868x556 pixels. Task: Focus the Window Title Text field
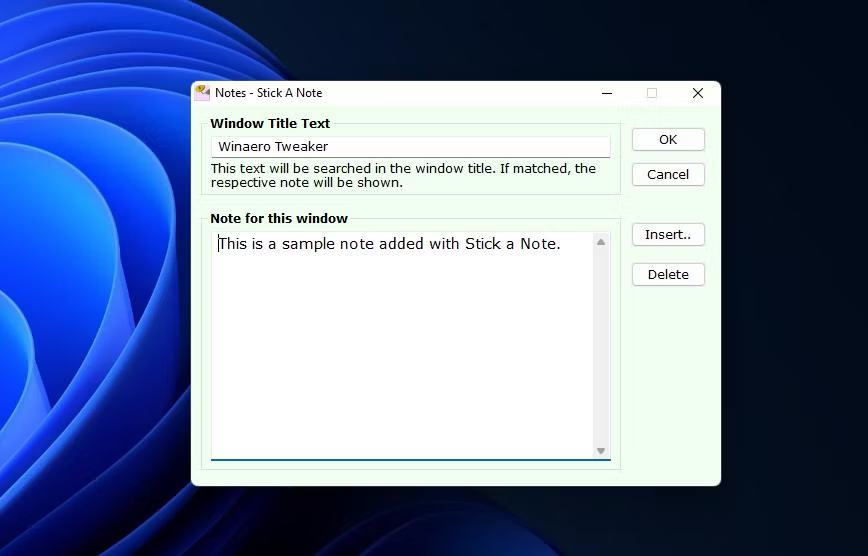click(x=410, y=147)
